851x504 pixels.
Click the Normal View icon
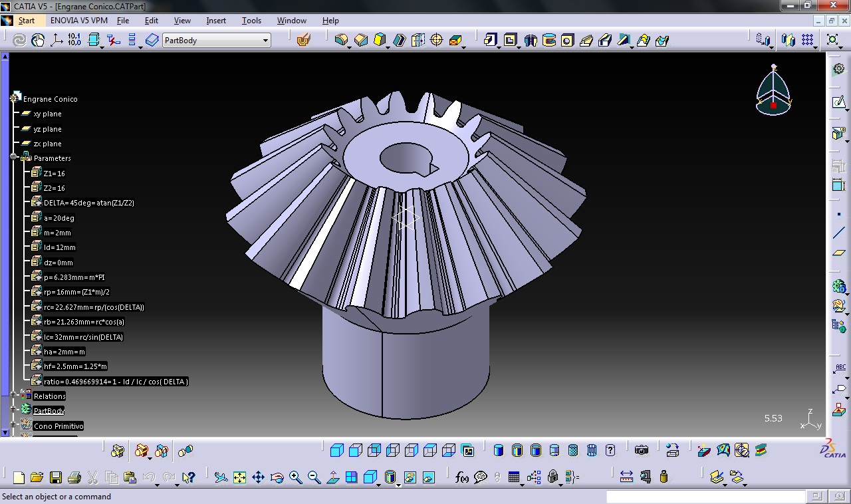[332, 477]
